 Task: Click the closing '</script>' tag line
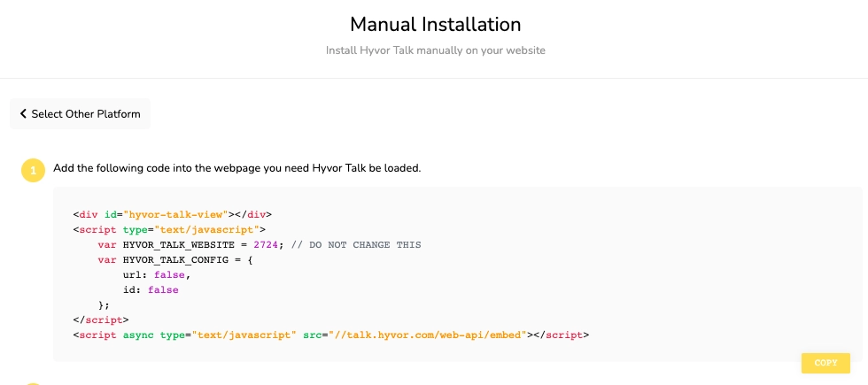coord(101,320)
